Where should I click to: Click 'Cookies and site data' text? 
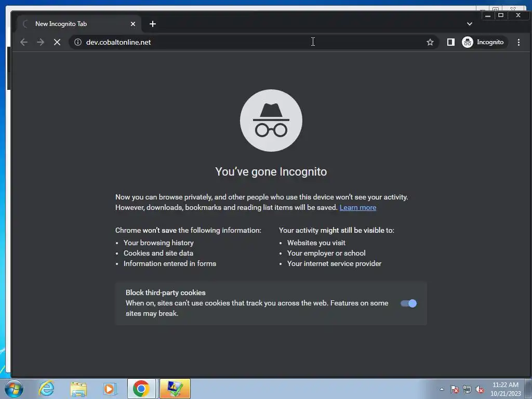tap(158, 253)
